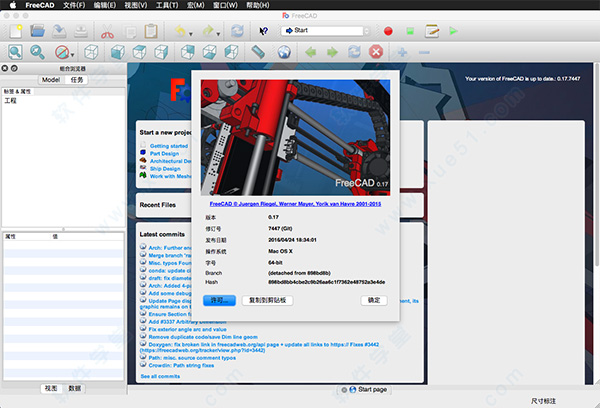The height and width of the screenshot is (408, 600).
Task: Switch to the 任务 tab
Action: 77,80
